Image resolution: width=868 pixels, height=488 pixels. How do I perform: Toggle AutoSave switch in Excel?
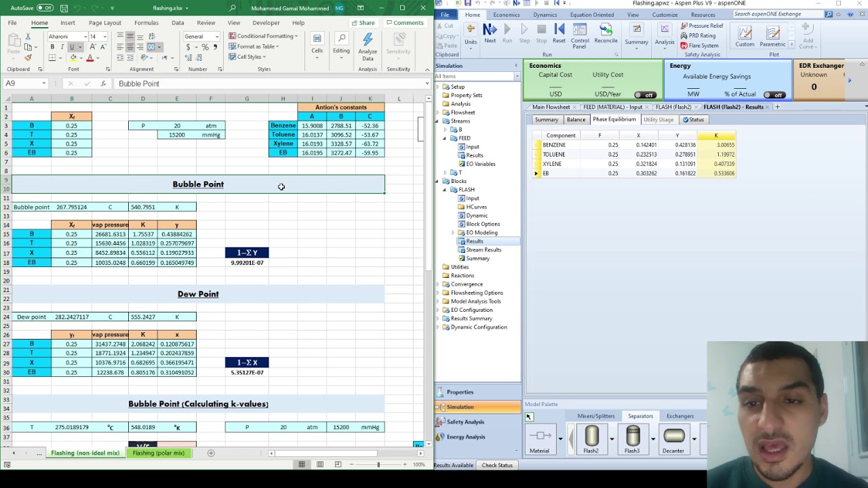(x=45, y=8)
